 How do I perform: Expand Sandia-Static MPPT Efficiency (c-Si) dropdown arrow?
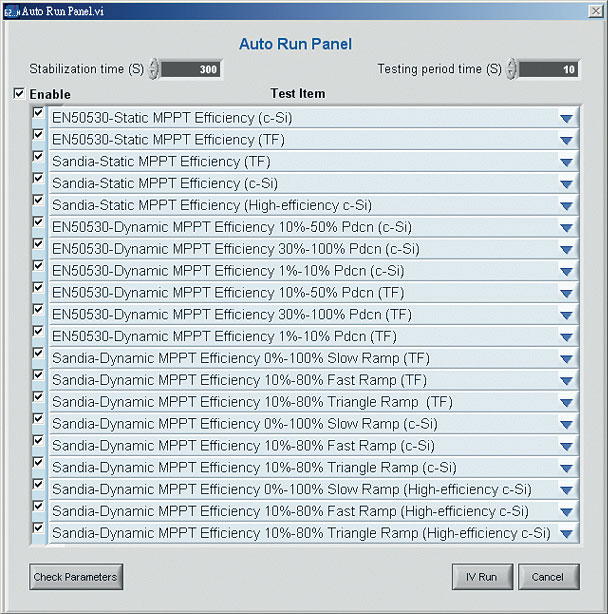[567, 184]
